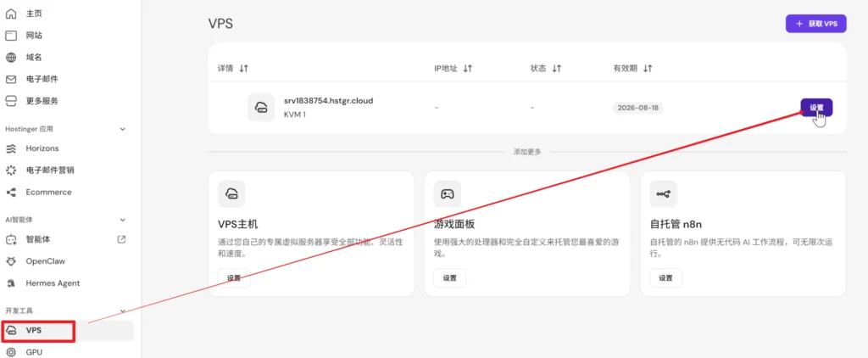Click the Ecommerce icon in sidebar
The height and width of the screenshot is (358, 868).
coord(11,193)
